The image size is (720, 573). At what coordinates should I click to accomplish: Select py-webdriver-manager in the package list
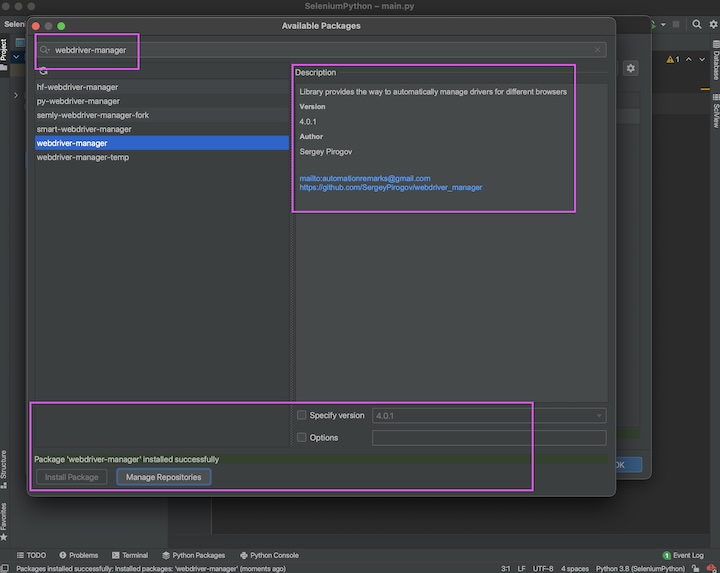78,101
